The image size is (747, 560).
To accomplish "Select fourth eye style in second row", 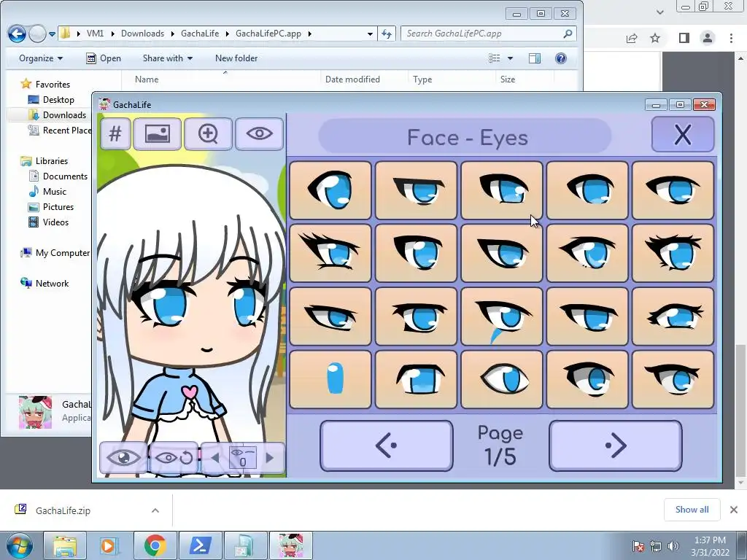I will point(587,253).
